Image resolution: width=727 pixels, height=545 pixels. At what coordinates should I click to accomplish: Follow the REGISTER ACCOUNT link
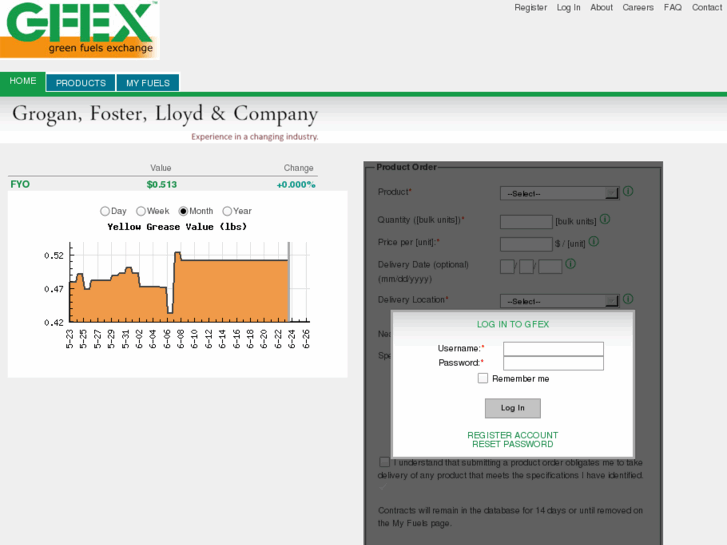[513, 435]
